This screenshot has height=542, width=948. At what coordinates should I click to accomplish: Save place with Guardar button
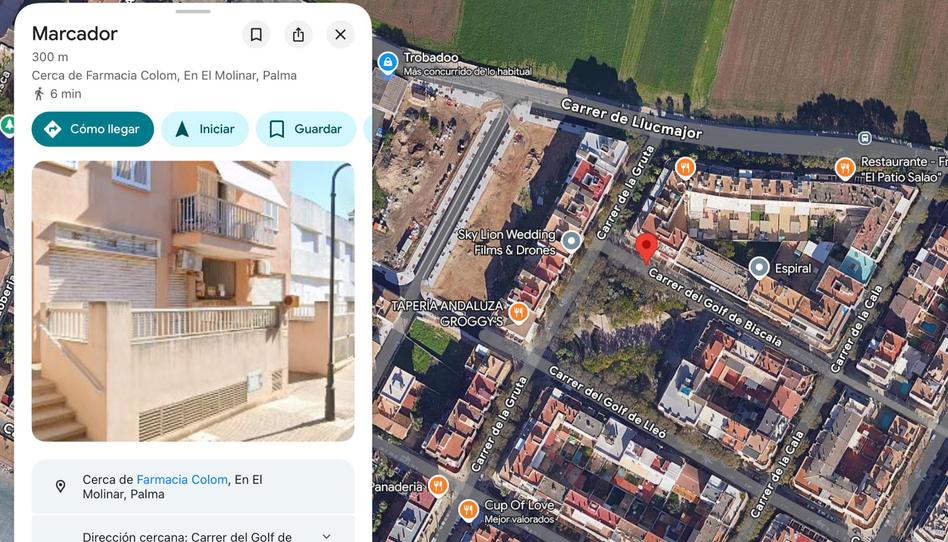click(306, 129)
